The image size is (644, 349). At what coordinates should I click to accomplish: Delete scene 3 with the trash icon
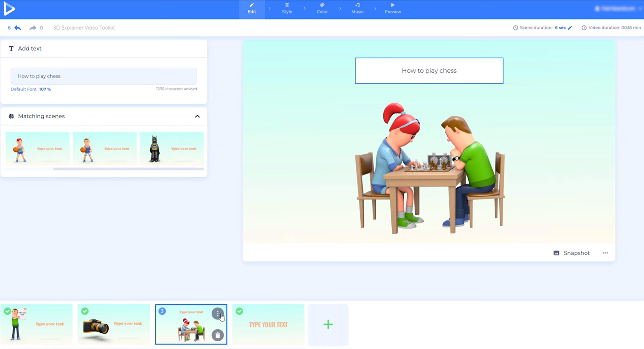(x=218, y=335)
